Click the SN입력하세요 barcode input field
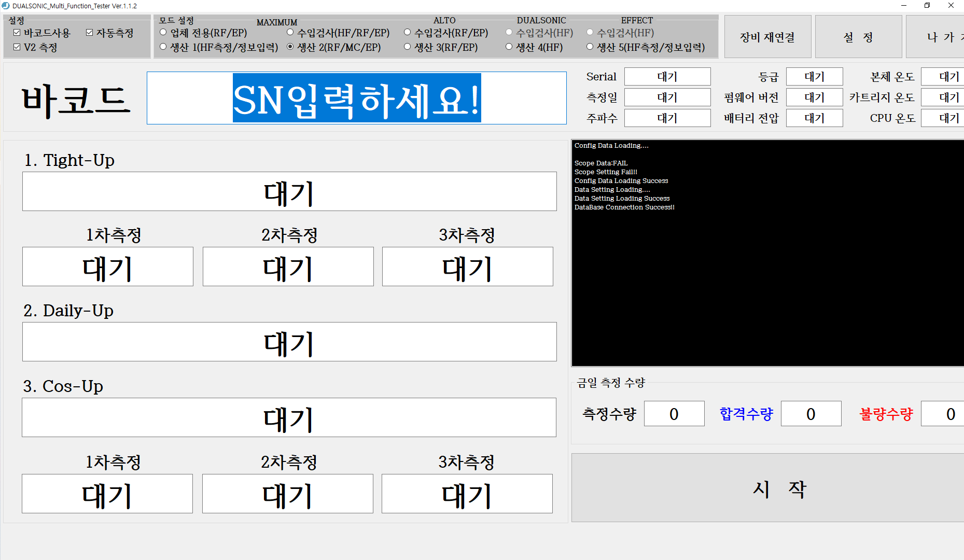Viewport: 964px width, 560px height. click(x=357, y=98)
